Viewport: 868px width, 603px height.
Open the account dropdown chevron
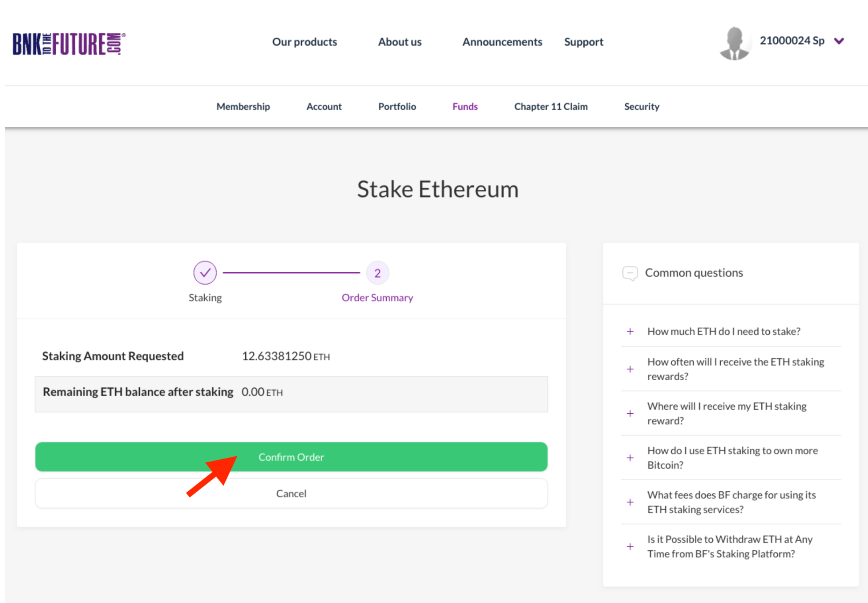pos(839,41)
